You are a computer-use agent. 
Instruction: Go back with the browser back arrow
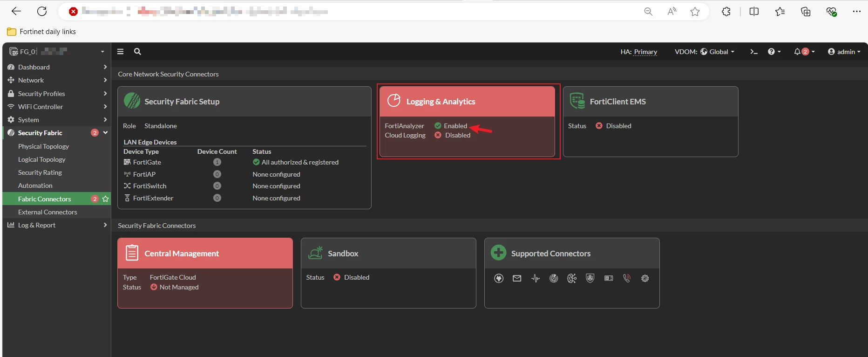(x=16, y=11)
